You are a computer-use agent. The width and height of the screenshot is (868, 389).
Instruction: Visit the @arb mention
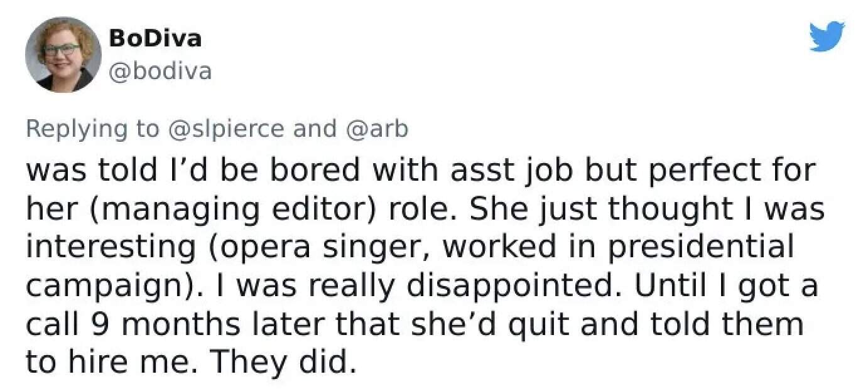pos(376,128)
